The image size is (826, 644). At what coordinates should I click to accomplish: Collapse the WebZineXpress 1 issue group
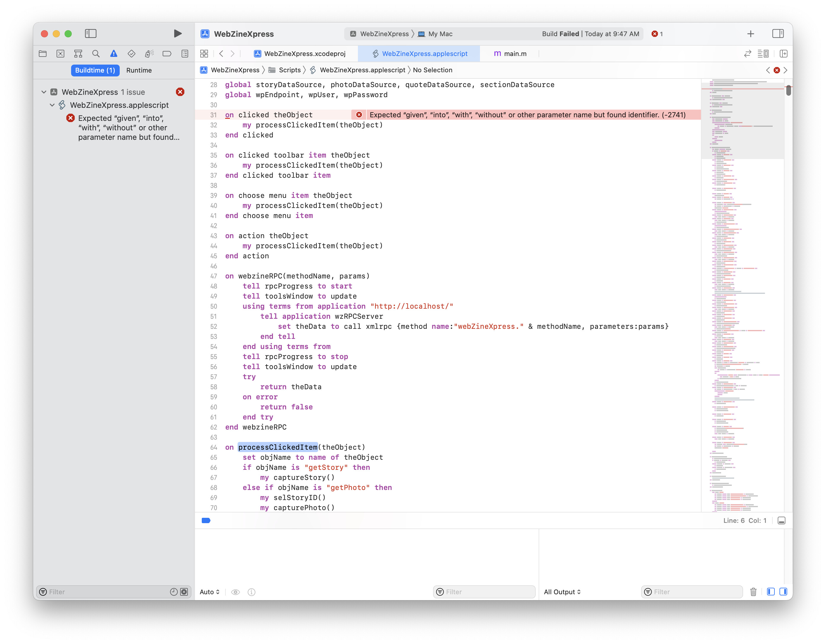coord(44,92)
